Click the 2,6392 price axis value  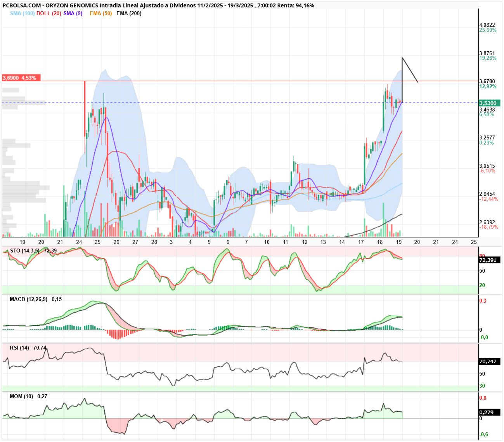487,222
